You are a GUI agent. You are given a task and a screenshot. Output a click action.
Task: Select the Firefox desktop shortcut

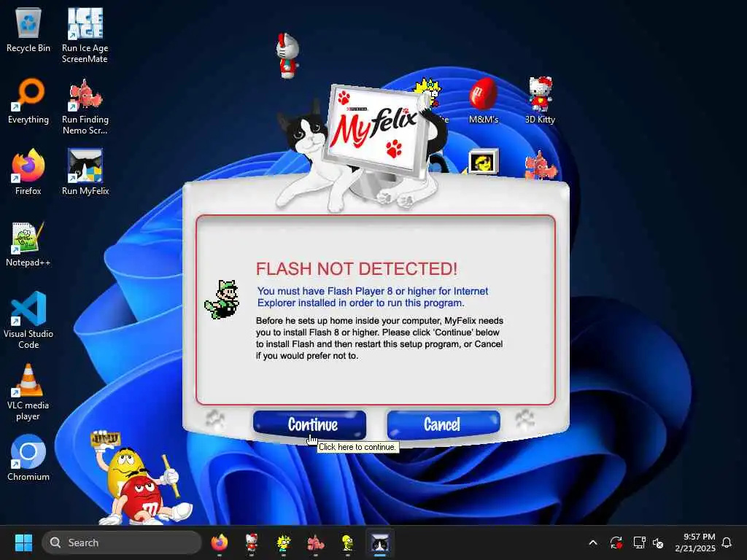(x=28, y=172)
